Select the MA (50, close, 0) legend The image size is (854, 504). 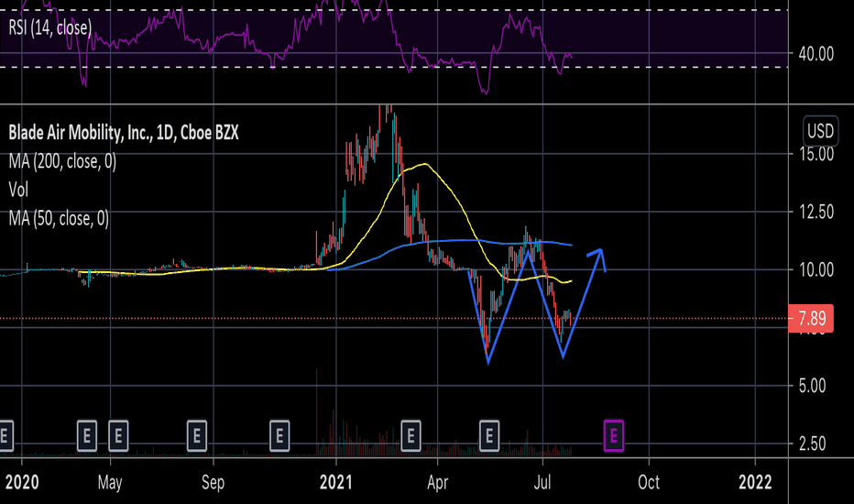pos(59,218)
